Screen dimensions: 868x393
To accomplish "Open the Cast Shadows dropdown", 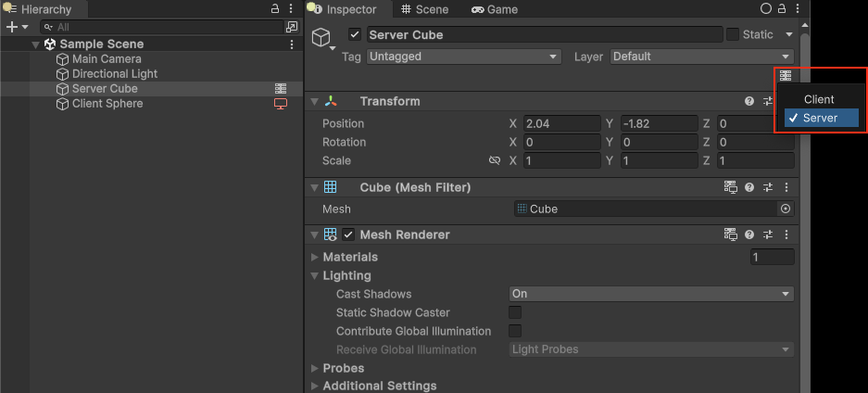I will tap(651, 294).
